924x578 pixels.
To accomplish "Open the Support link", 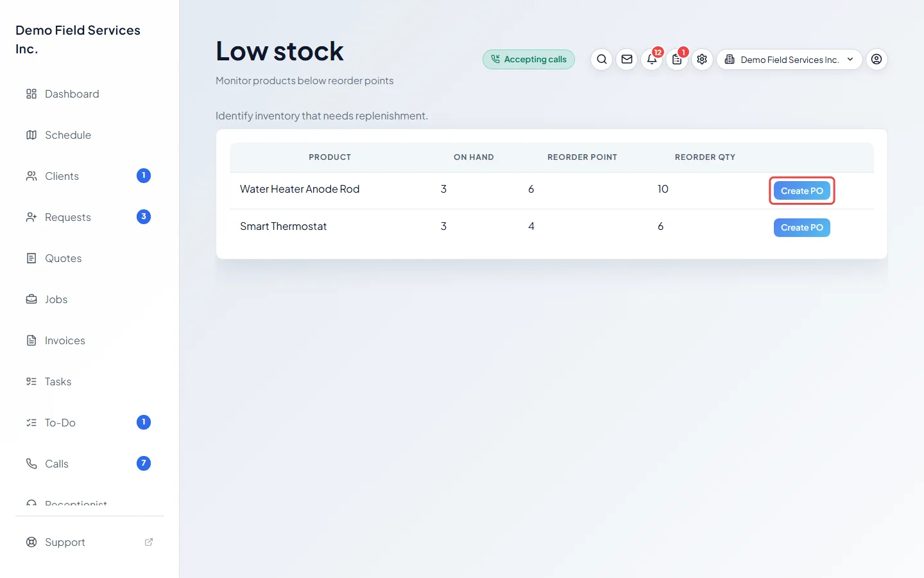I will [x=90, y=542].
